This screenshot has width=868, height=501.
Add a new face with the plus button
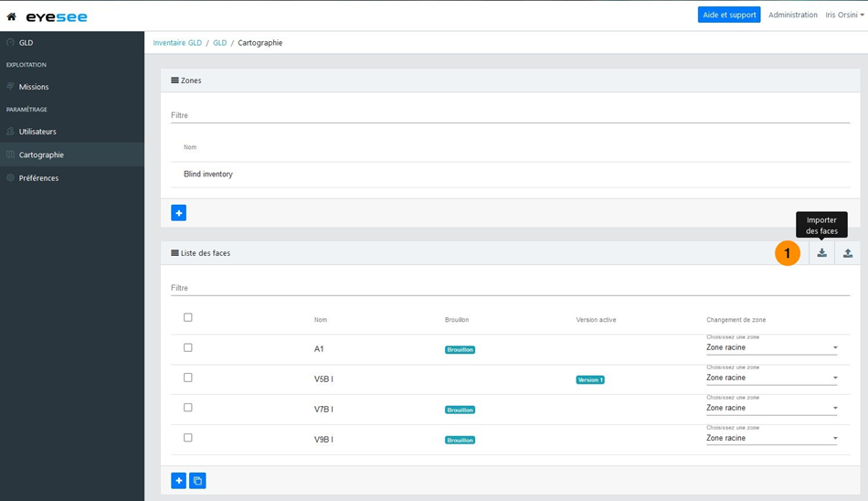click(179, 480)
